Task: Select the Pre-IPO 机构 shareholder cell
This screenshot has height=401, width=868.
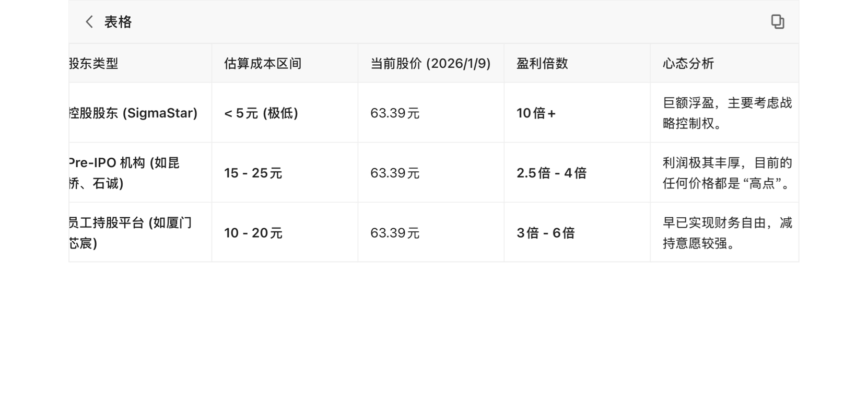Action: coord(125,173)
